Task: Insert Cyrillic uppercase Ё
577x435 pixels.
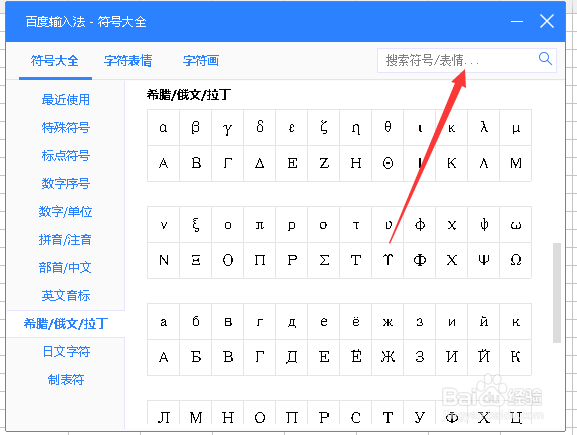Action: click(355, 357)
